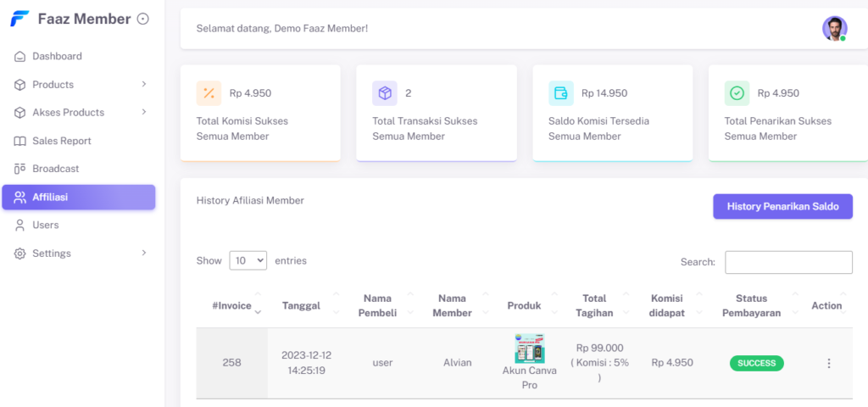This screenshot has height=407, width=868.
Task: Click the box icon on Total Transaksi card
Action: (385, 93)
